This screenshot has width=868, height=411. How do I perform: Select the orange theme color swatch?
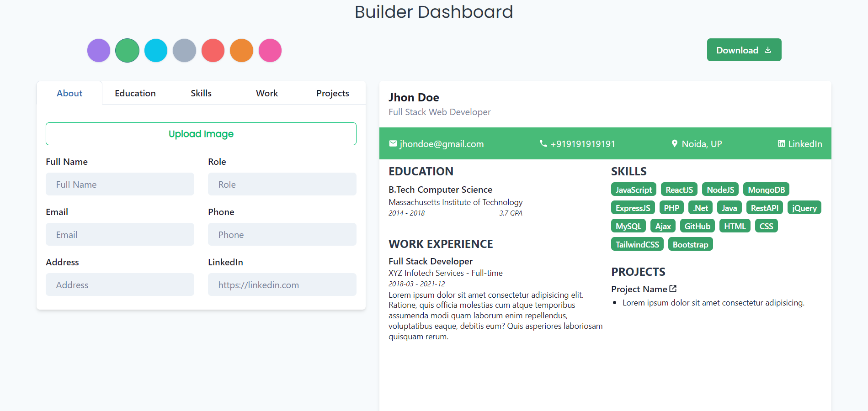coord(241,50)
